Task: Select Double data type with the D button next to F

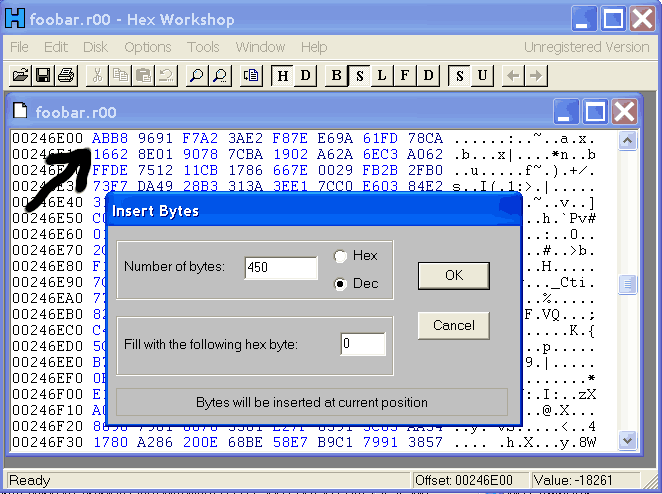Action: 428,76
